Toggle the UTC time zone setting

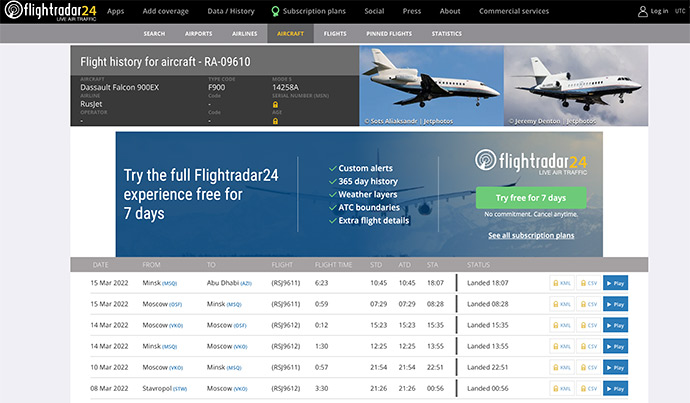[x=680, y=11]
